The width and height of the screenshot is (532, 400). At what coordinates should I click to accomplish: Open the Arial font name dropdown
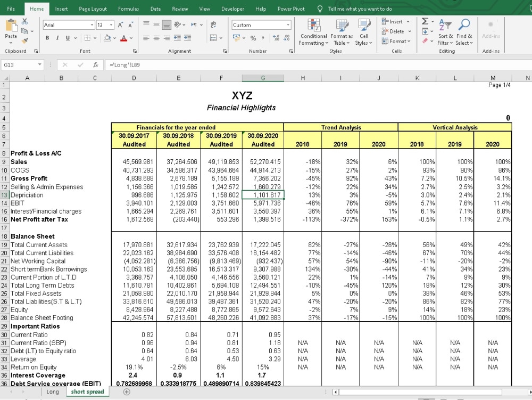pyautogui.click(x=92, y=25)
